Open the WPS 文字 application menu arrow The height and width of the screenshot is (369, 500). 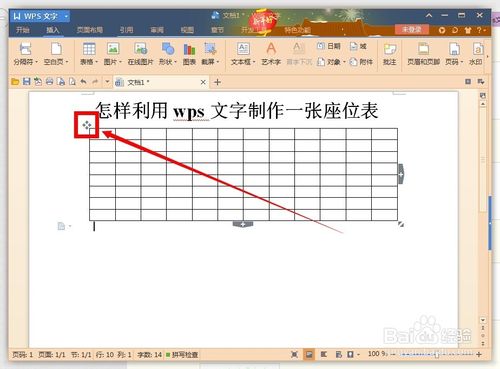click(66, 16)
